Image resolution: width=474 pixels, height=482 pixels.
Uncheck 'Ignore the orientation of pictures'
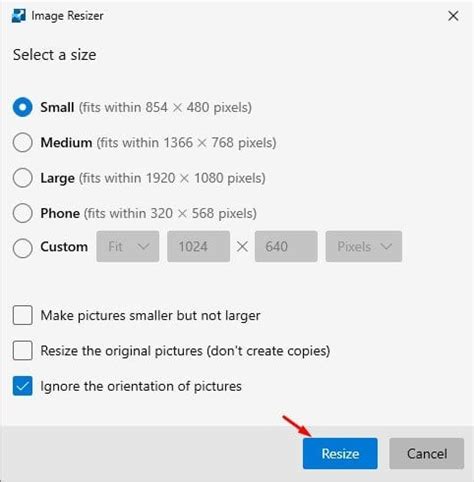click(23, 386)
